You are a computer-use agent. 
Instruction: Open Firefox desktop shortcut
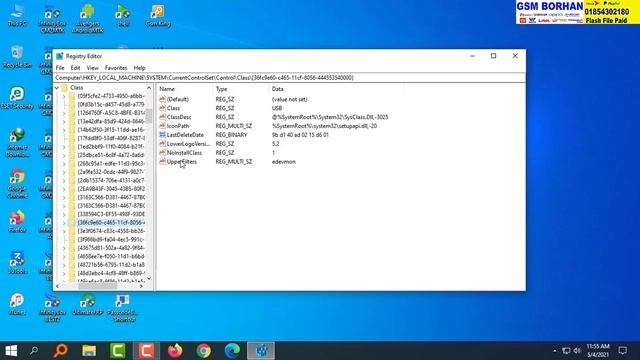(17, 222)
